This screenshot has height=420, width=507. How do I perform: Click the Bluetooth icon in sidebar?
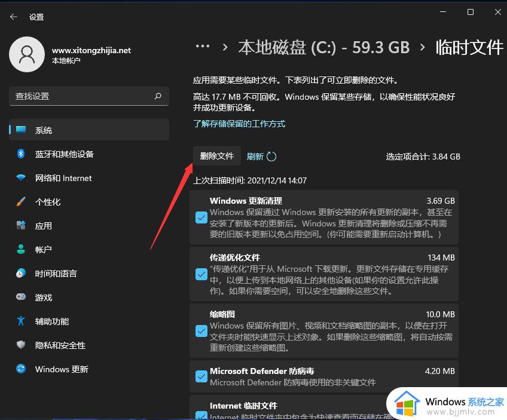click(21, 154)
